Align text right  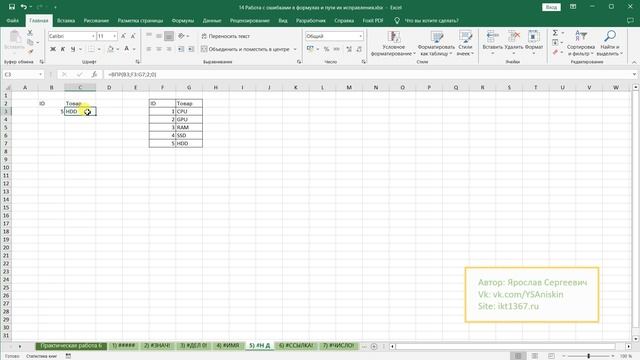click(x=169, y=49)
